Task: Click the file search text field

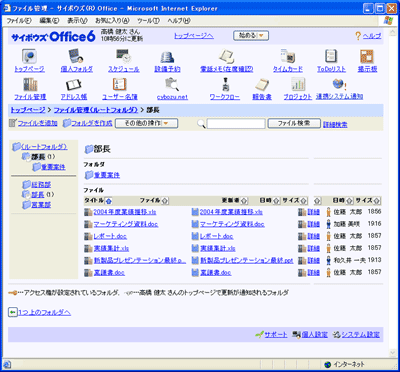Action: 236,124
